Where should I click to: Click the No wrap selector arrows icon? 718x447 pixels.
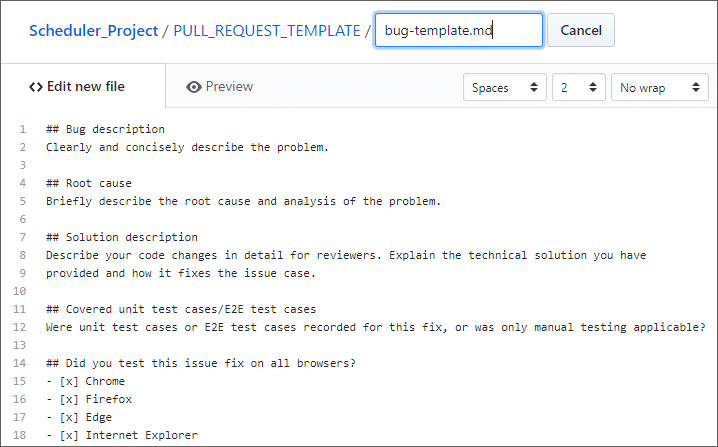point(696,87)
